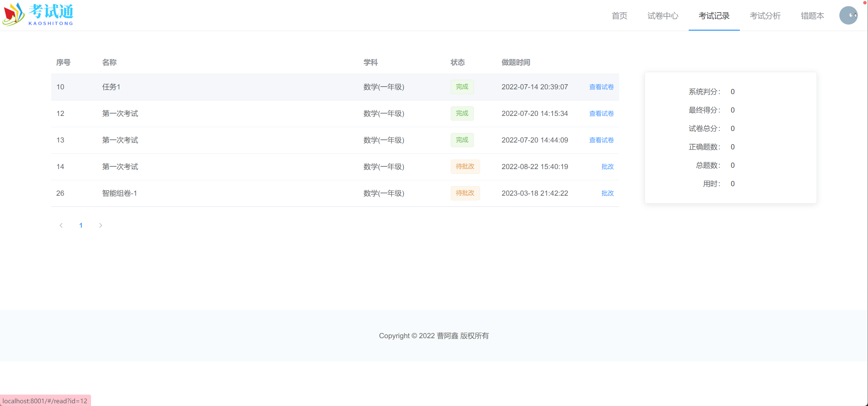Screen dimensions: 868x406
Task: Click the 考试通 logo
Action: coord(38,14)
